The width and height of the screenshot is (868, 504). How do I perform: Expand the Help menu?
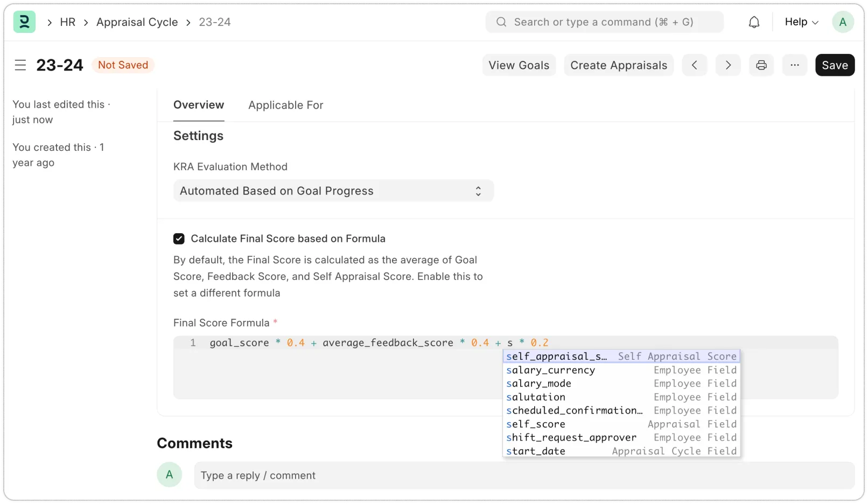(x=801, y=22)
